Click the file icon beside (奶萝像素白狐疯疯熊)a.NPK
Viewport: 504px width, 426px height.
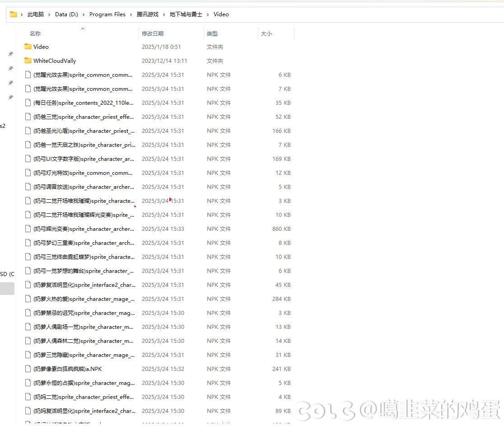28,369
